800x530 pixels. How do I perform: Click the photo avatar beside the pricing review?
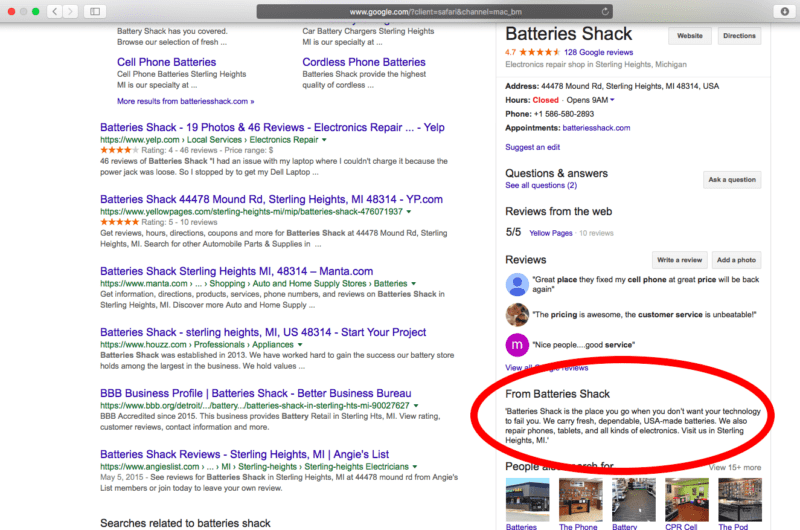point(517,314)
